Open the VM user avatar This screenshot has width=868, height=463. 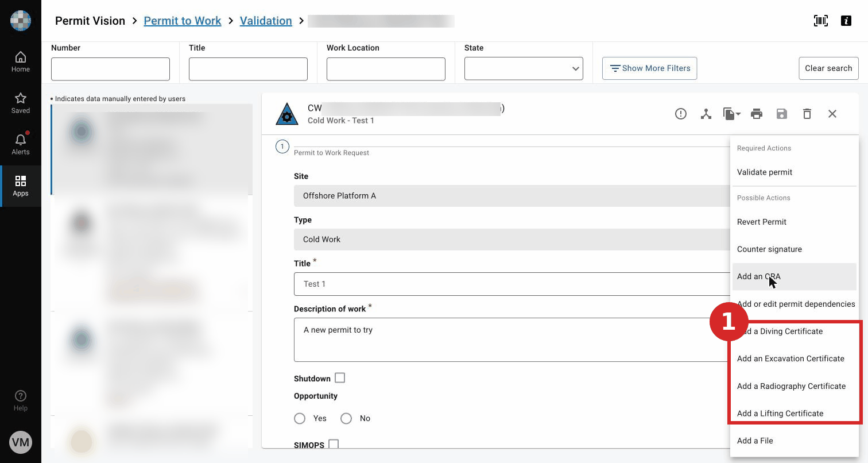(21, 442)
